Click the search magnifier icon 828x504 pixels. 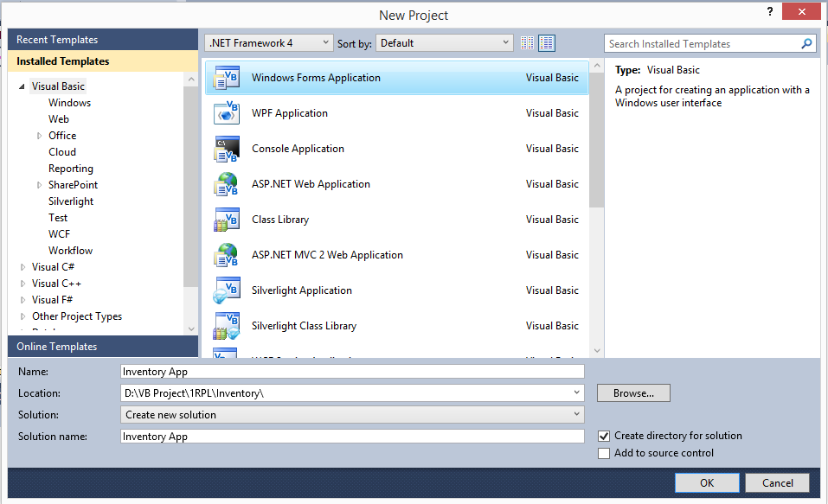[x=806, y=43]
